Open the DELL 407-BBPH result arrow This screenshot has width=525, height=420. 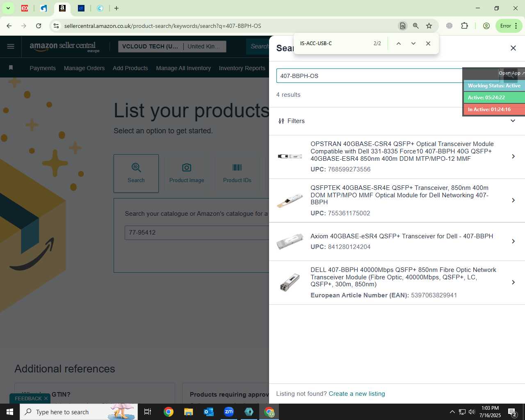(513, 282)
